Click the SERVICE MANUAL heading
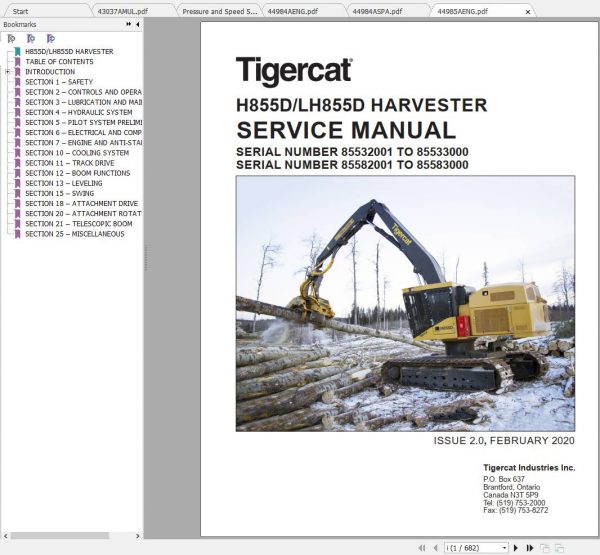 pyautogui.click(x=346, y=130)
